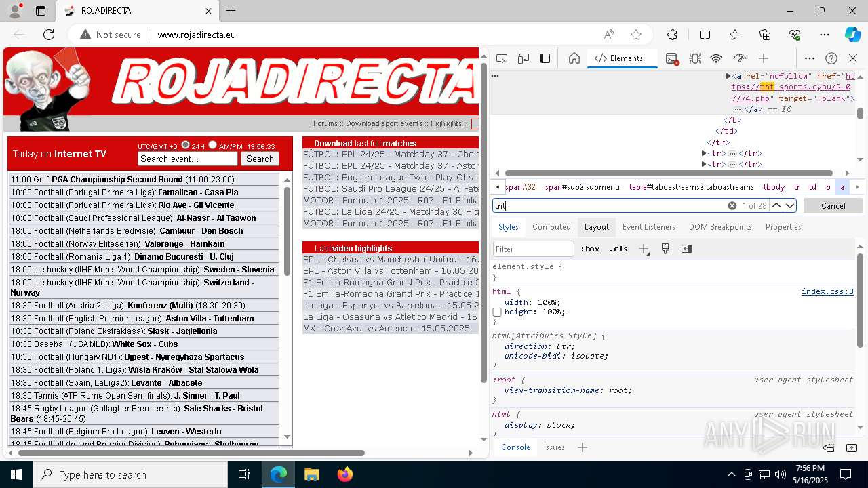Open the Properties tab
Image resolution: width=868 pixels, height=488 pixels.
click(x=783, y=227)
